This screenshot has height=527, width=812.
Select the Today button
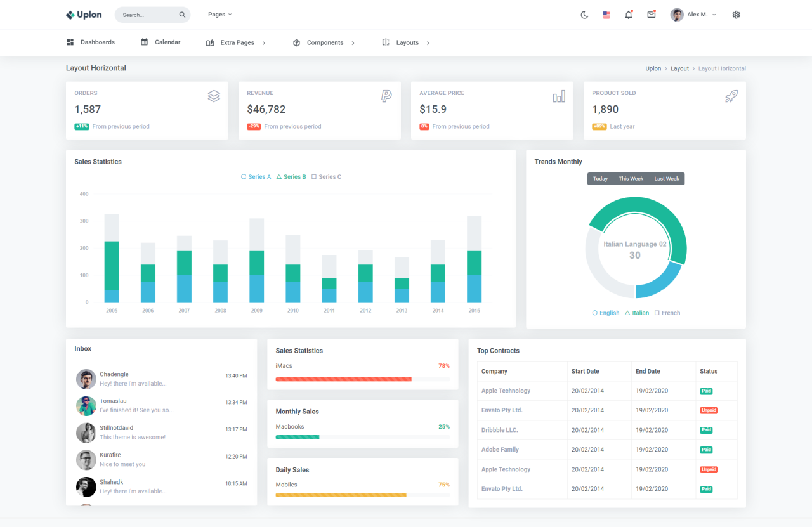point(600,179)
